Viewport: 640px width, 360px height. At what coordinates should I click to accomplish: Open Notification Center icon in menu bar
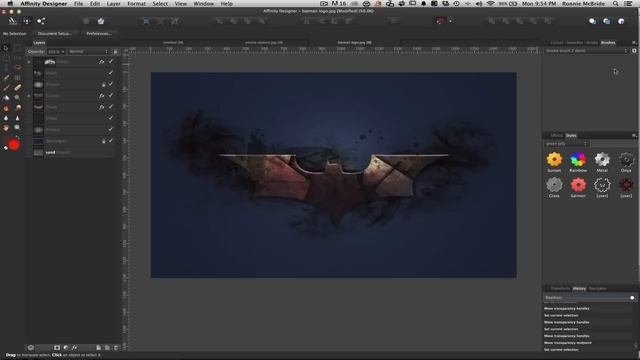pos(628,4)
